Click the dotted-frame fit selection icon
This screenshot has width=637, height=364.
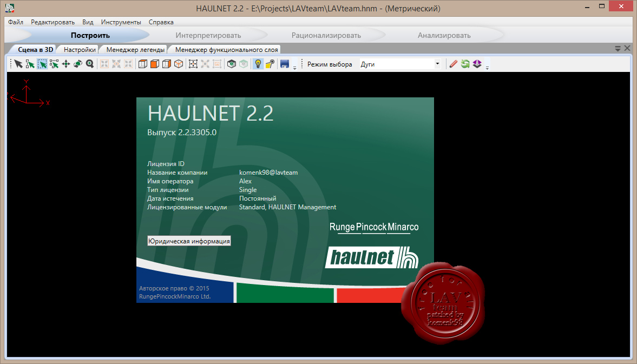tap(193, 64)
